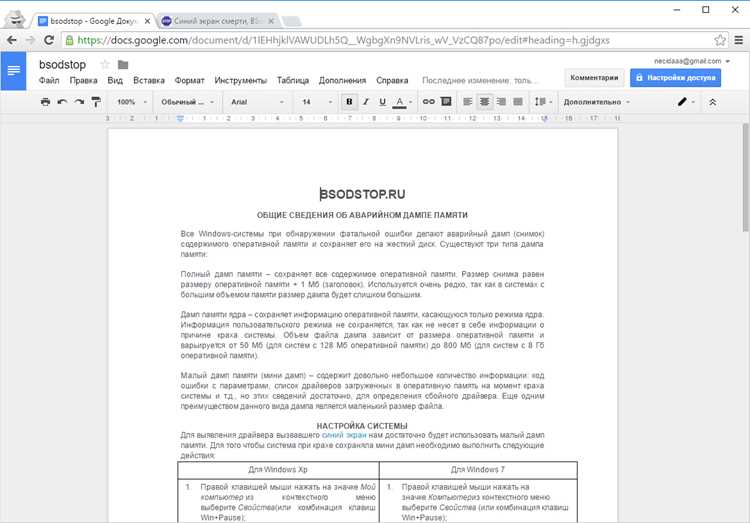Viewport: 750px width, 523px height.
Task: Open the zoom 100% dropdown
Action: pos(132,102)
